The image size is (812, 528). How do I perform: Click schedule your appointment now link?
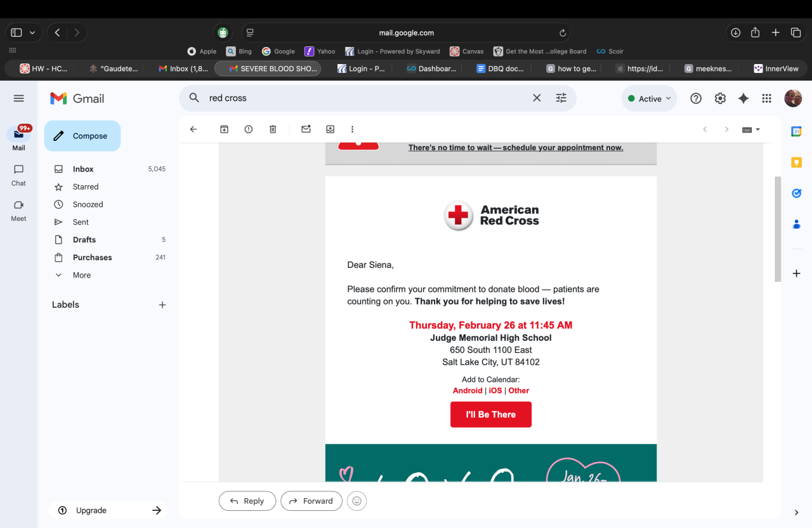516,148
